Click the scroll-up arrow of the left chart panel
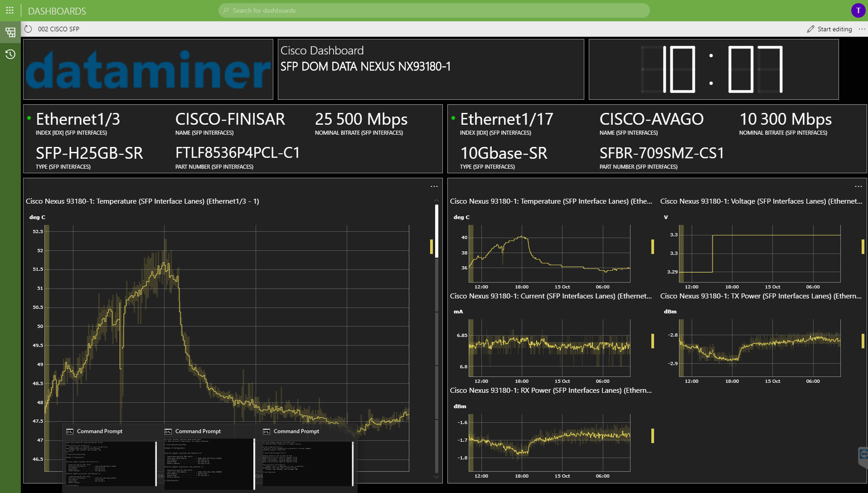Image resolution: width=868 pixels, height=493 pixels. [x=436, y=200]
